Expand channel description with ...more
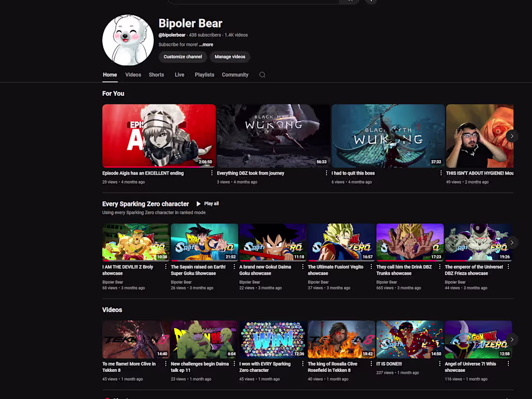Image resolution: width=532 pixels, height=399 pixels. (x=207, y=44)
